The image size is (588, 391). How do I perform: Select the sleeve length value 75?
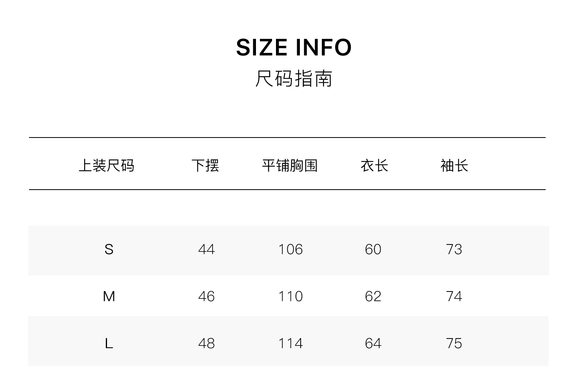click(x=454, y=344)
